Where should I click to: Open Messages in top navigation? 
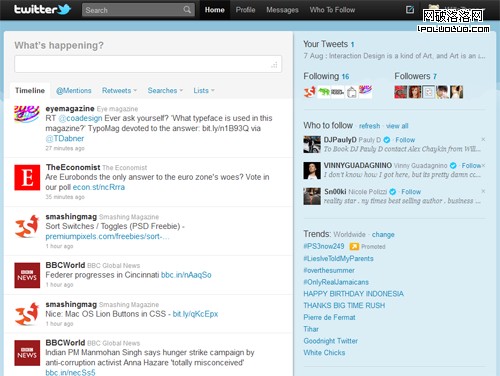[x=282, y=10]
